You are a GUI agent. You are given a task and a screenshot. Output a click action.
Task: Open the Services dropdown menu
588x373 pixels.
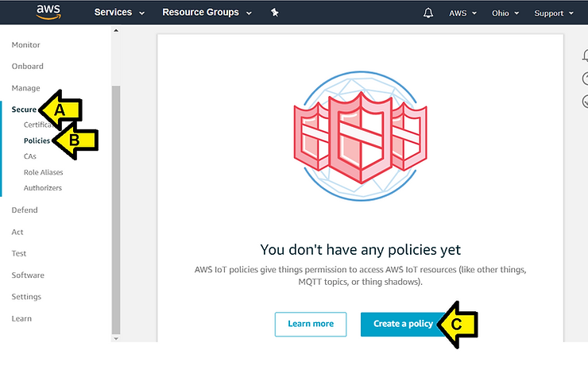click(119, 13)
